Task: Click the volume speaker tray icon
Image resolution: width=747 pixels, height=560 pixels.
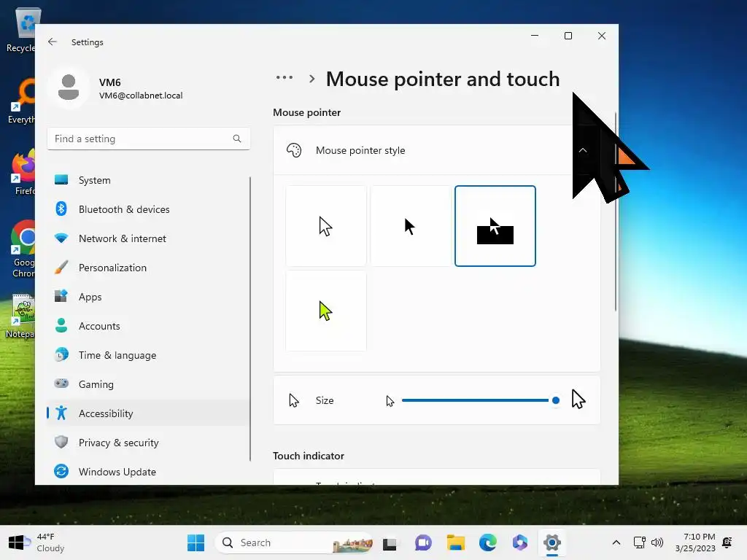Action: click(x=657, y=542)
